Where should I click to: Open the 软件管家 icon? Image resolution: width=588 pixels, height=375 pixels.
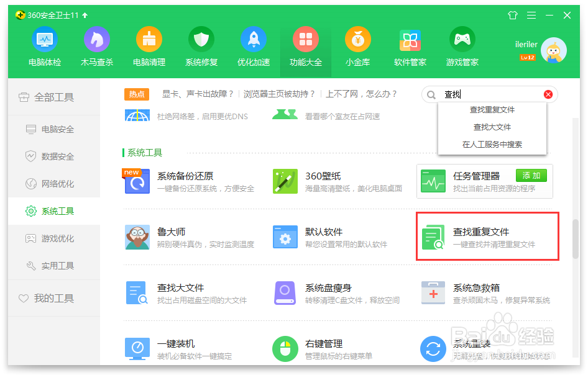point(410,40)
